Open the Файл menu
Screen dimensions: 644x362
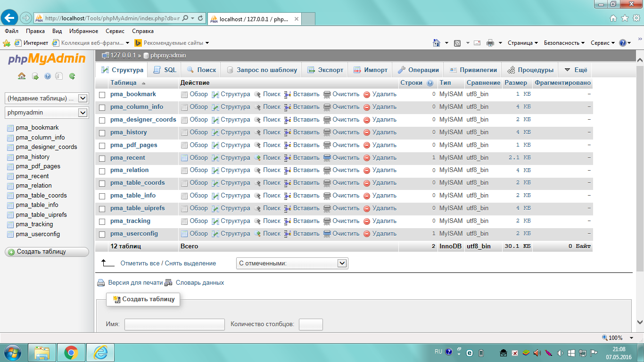click(x=12, y=31)
